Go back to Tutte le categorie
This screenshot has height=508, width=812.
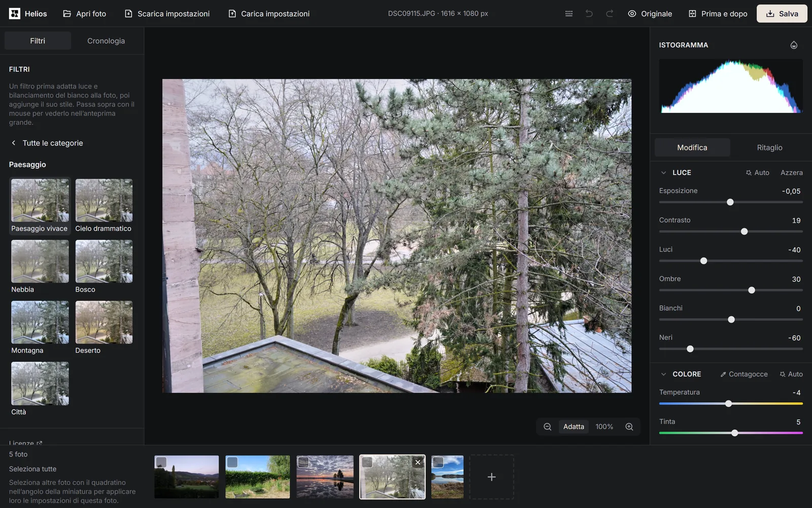coord(47,143)
